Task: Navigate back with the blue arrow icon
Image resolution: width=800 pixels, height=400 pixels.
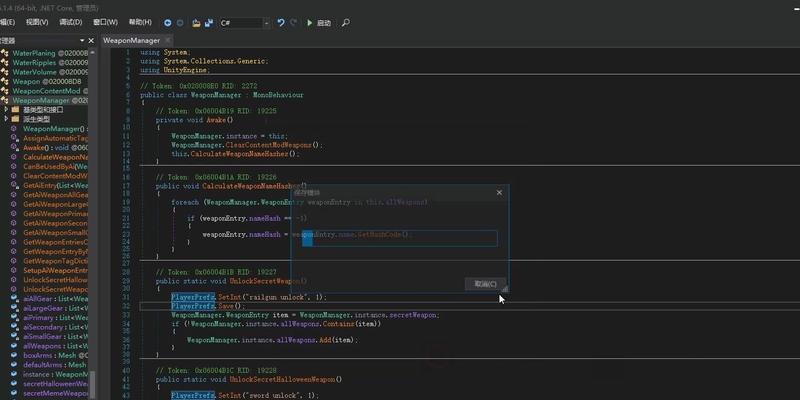Action: [x=168, y=23]
